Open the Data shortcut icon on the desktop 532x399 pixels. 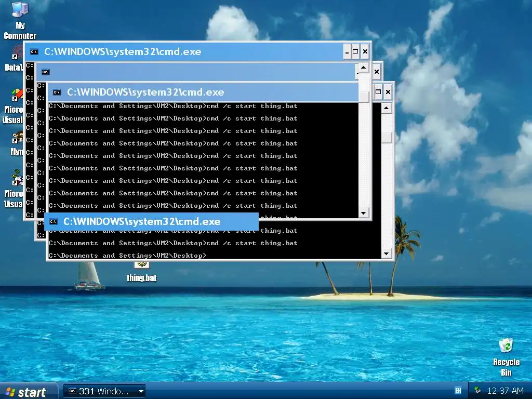14,59
